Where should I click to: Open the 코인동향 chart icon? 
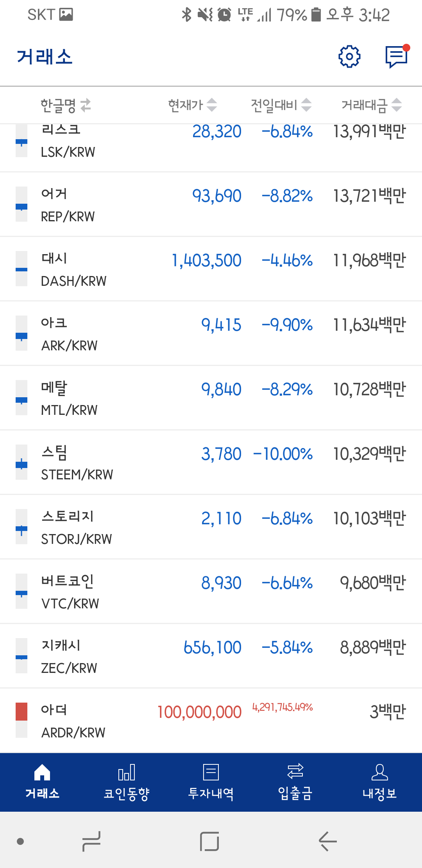(x=127, y=773)
